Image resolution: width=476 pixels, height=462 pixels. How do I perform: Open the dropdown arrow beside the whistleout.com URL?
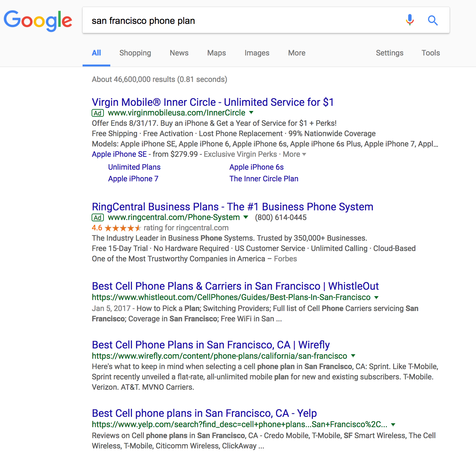[x=376, y=297]
